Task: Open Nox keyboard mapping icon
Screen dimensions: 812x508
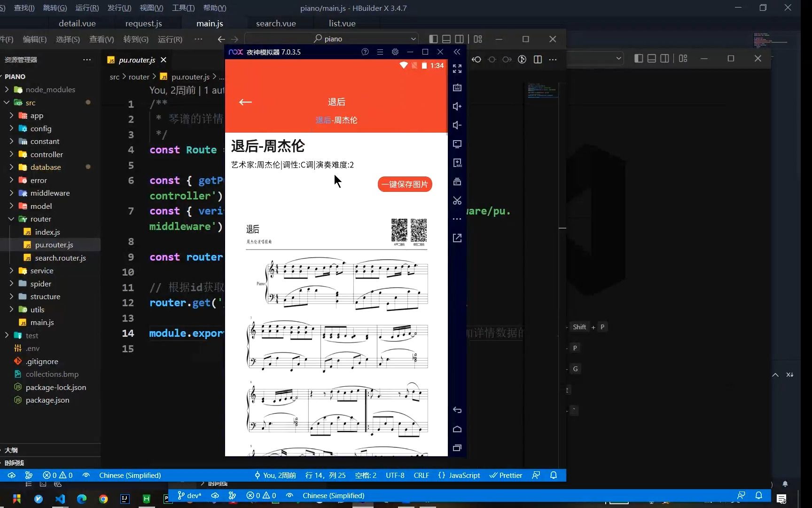Action: point(457,88)
